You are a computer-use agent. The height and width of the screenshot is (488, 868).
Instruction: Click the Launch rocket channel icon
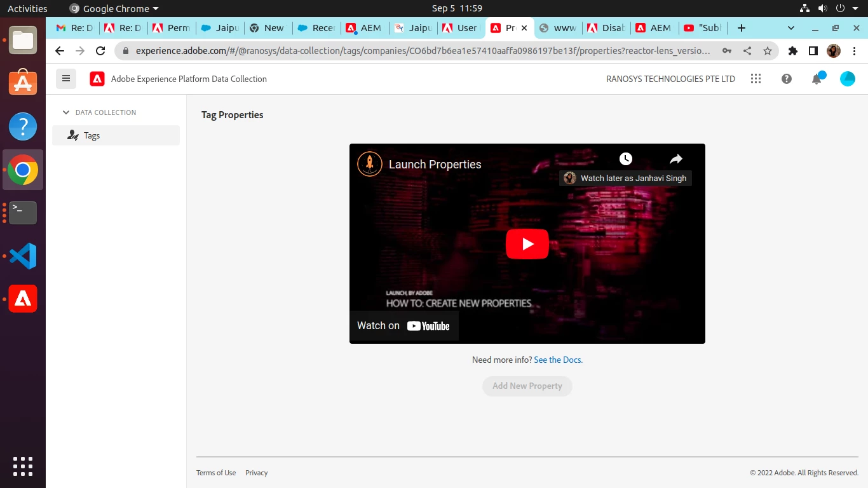pos(369,164)
